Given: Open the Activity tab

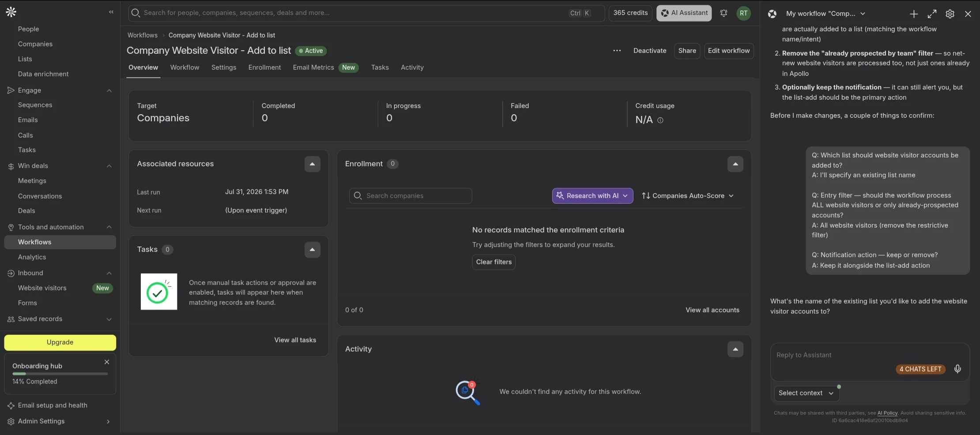Looking at the screenshot, I should click(412, 67).
